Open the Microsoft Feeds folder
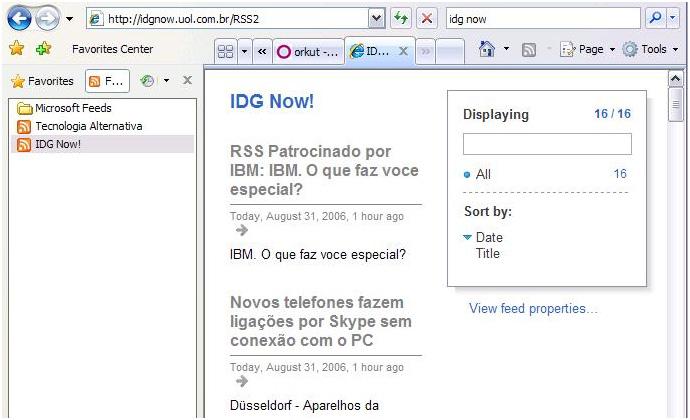Viewport: 690px width, 420px height. click(x=64, y=108)
